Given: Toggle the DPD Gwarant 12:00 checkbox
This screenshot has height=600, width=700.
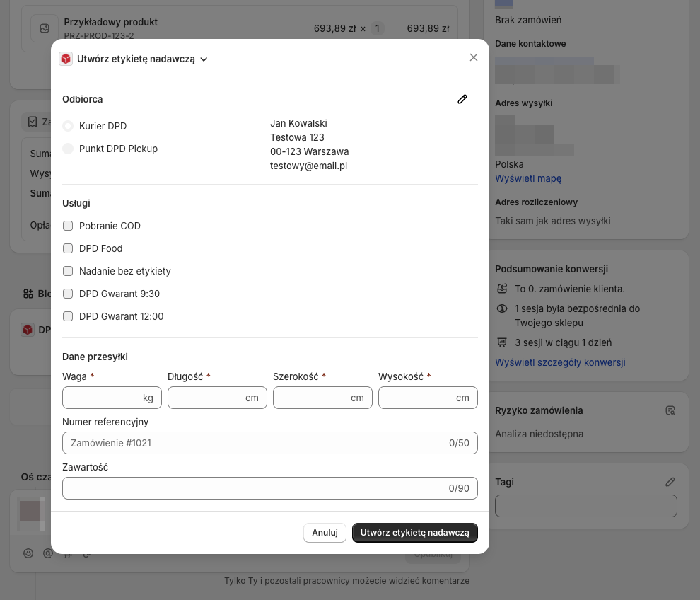Looking at the screenshot, I should [68, 316].
